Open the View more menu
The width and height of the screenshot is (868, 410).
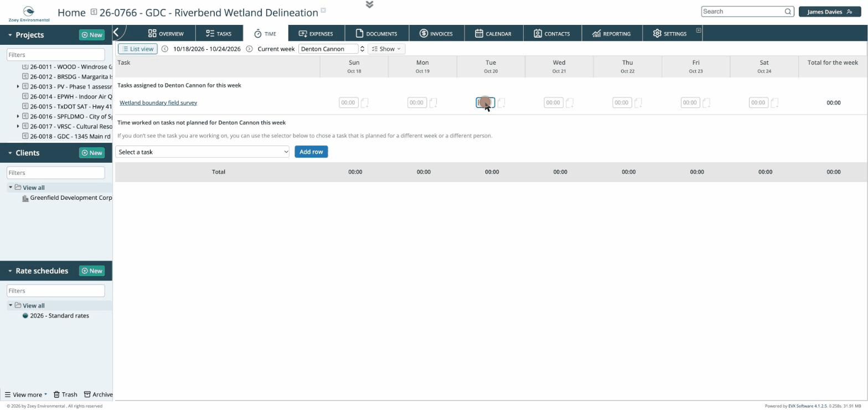click(x=26, y=395)
